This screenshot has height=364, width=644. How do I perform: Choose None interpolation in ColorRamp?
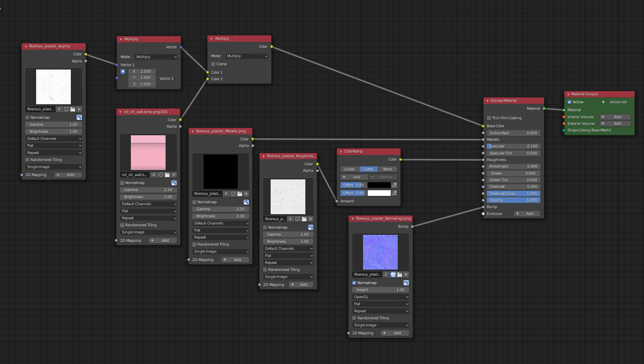pos(387,169)
